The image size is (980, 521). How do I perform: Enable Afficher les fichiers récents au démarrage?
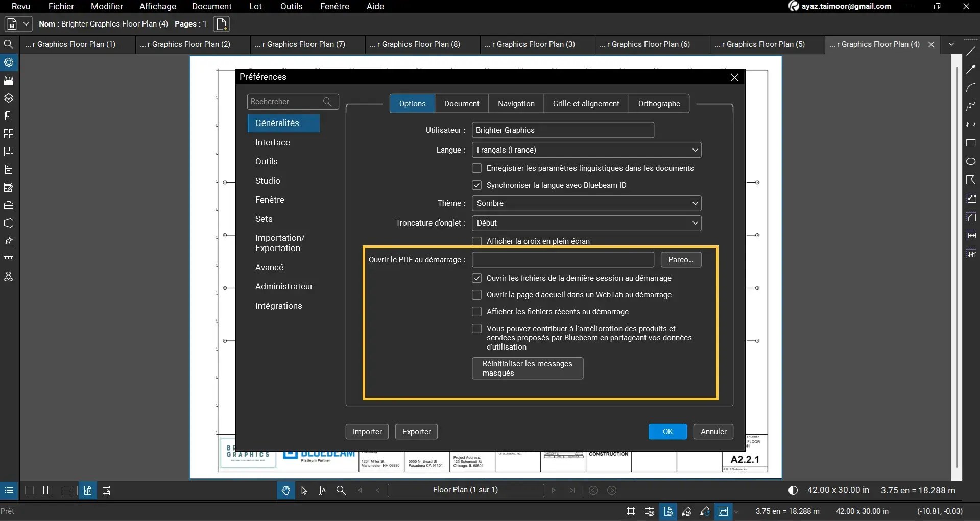click(476, 311)
